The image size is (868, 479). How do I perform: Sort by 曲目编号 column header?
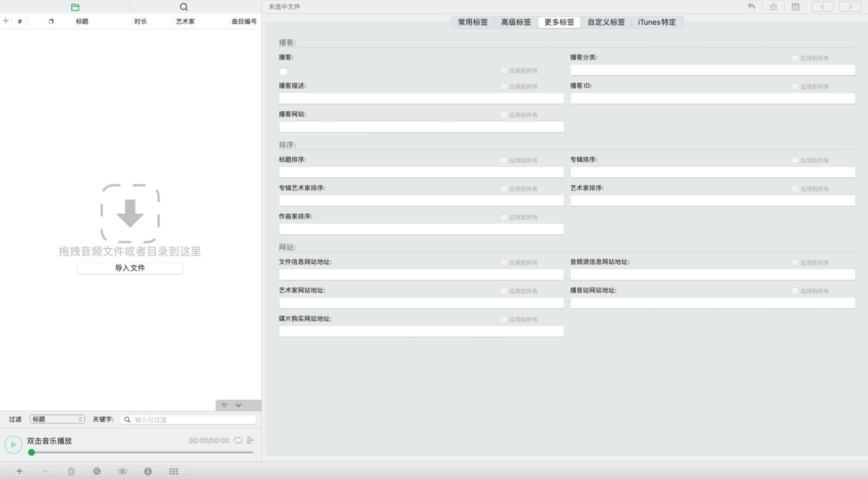coord(244,21)
